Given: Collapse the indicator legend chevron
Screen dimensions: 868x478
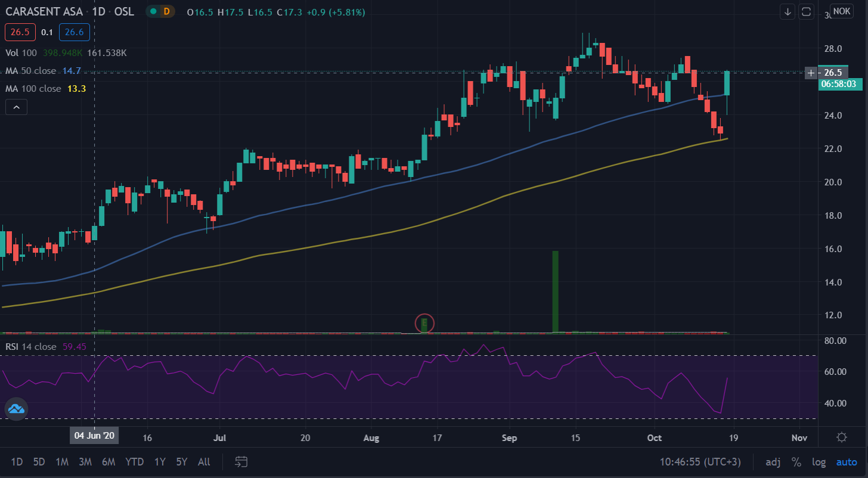Looking at the screenshot, I should tap(16, 107).
